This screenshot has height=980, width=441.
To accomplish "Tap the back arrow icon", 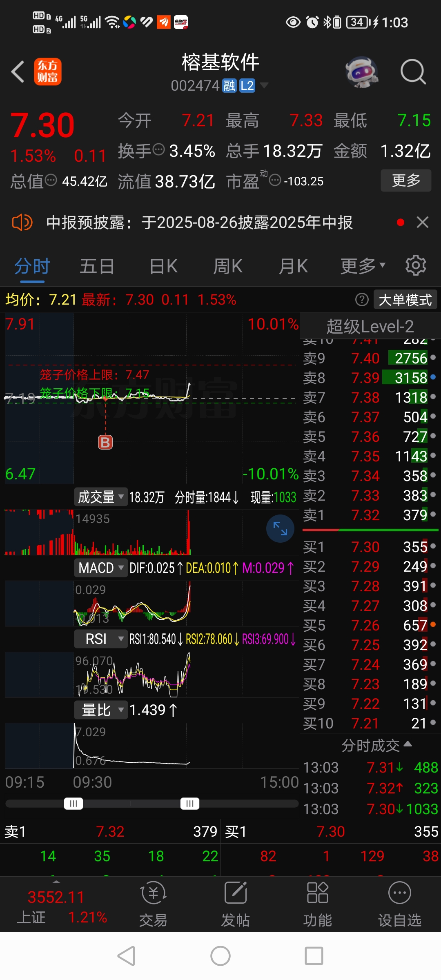I will coord(18,72).
